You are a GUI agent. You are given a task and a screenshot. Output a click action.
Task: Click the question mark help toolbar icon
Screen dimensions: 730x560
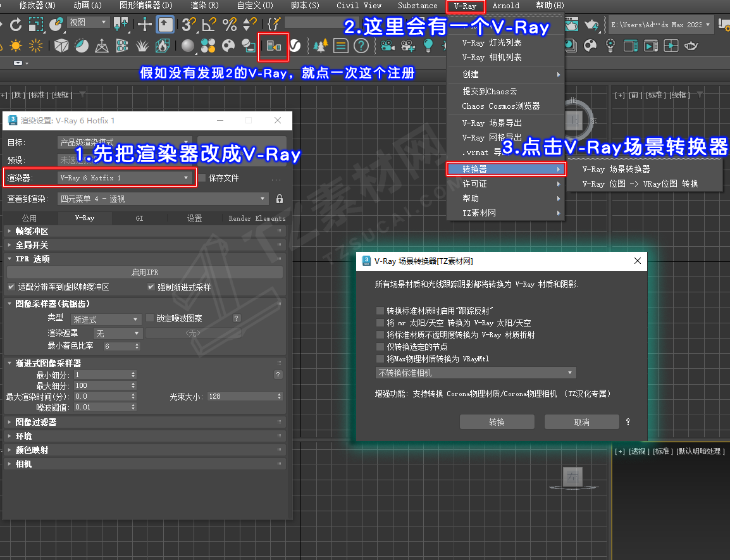(x=361, y=46)
